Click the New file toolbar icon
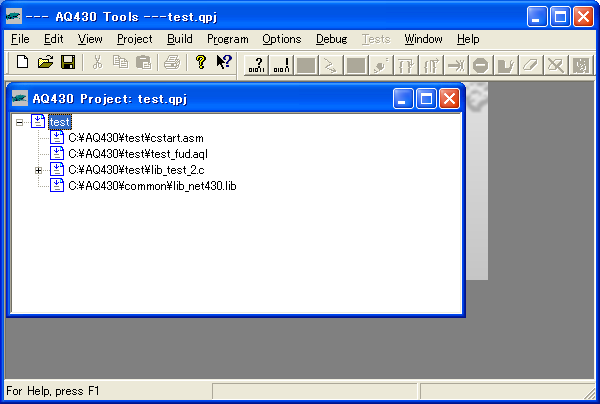 22,62
